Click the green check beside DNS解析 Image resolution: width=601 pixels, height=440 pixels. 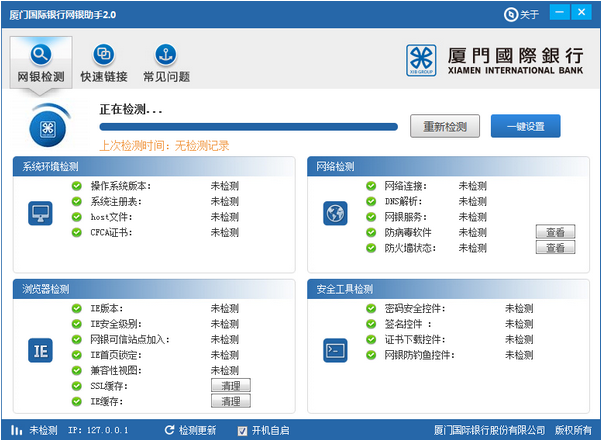tap(371, 201)
